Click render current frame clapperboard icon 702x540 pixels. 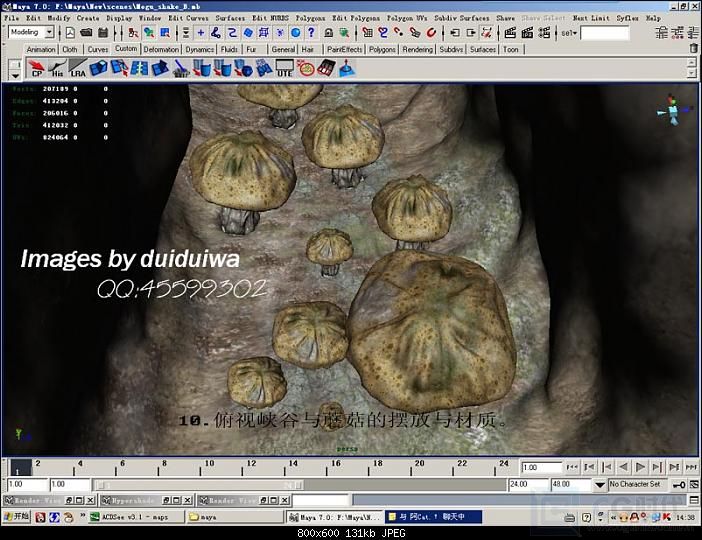pos(510,33)
